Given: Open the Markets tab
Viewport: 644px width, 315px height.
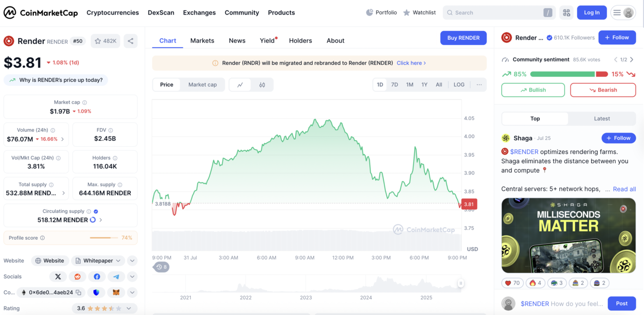Looking at the screenshot, I should pyautogui.click(x=202, y=41).
